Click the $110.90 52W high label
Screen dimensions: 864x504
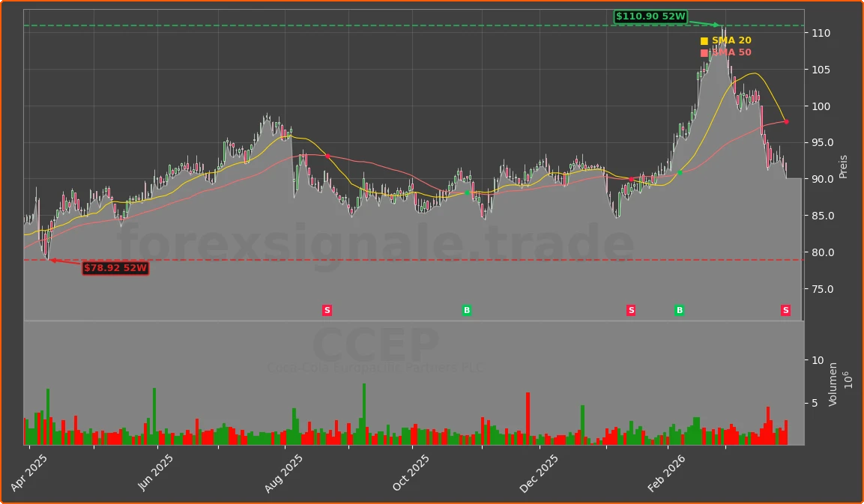(650, 16)
